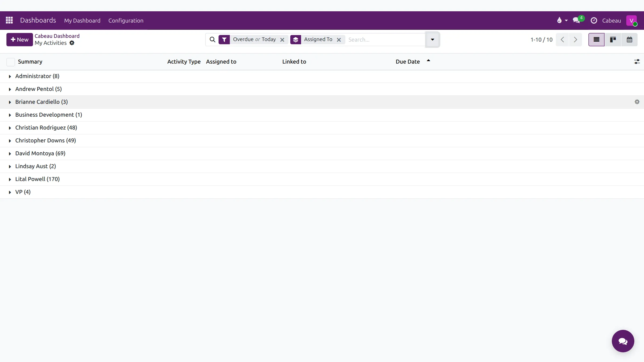Click the 1-10 / 10 pager counter
This screenshot has height=362, width=644.
point(541,40)
